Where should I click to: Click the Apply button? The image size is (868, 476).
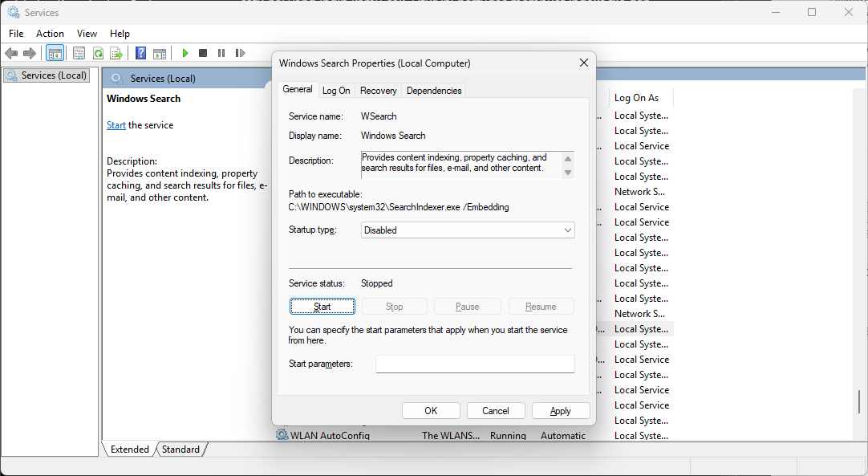560,411
